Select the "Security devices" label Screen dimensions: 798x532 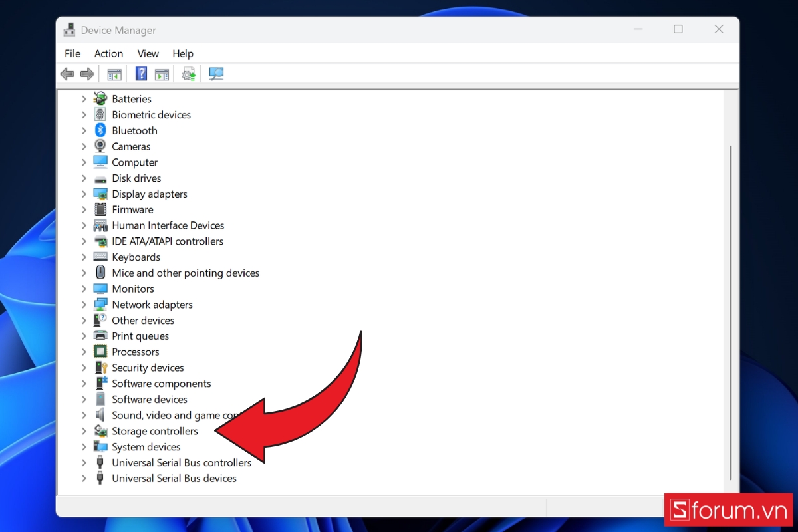click(148, 368)
